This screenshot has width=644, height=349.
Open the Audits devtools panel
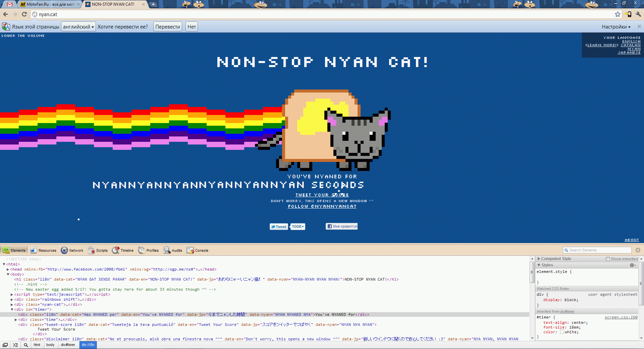click(173, 250)
